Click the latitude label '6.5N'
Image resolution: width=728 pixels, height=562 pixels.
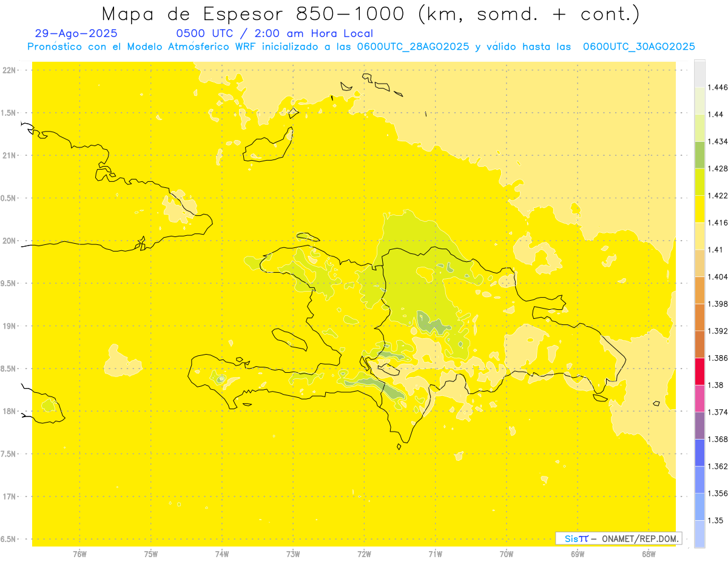[x=8, y=539]
